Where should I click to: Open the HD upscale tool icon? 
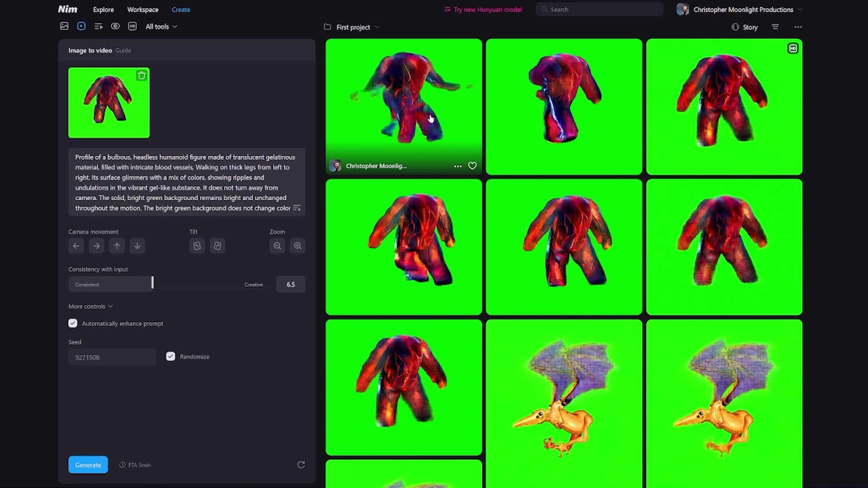[132, 26]
